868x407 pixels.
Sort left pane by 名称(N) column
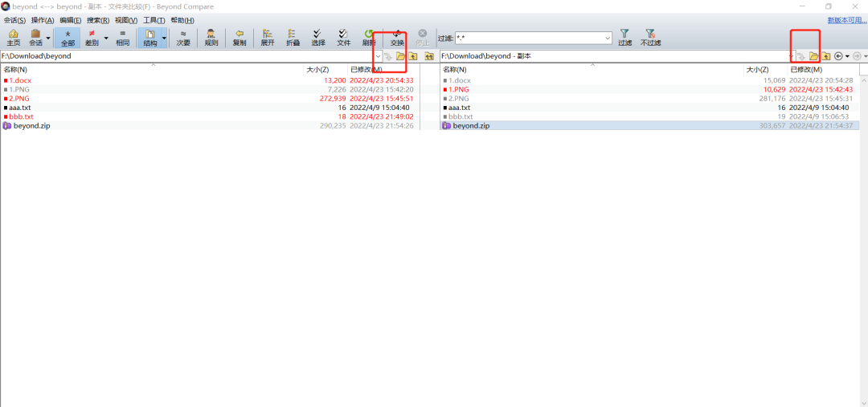[152, 70]
